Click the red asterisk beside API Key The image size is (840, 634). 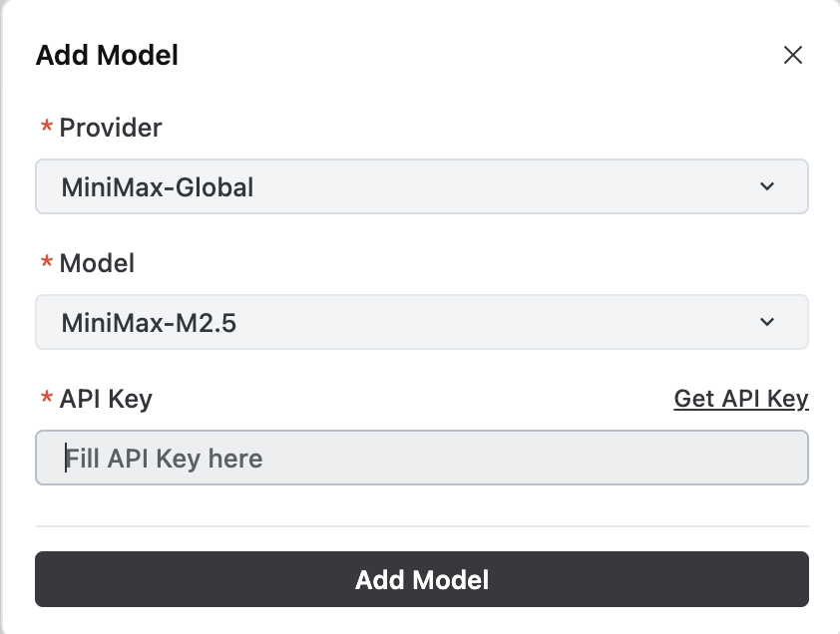pos(46,400)
